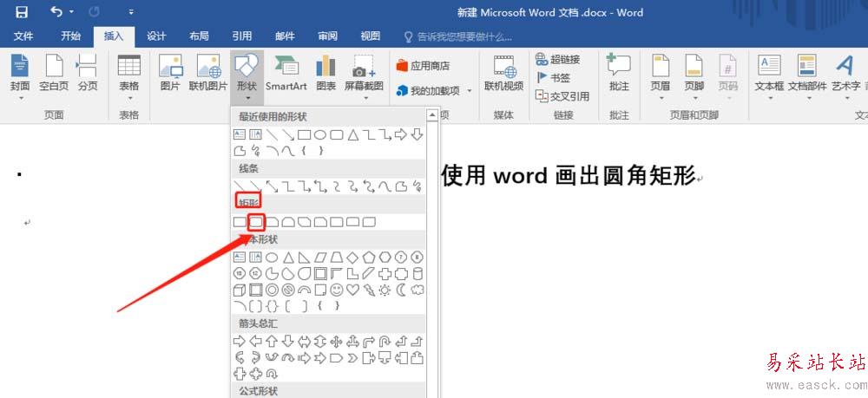Select the rounded rectangle in 矩形 section
Viewport: 868px width, 398px height.
(x=256, y=222)
